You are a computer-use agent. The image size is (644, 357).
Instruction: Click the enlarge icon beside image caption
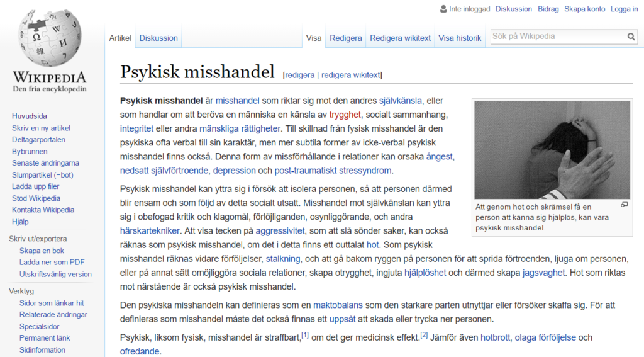click(x=624, y=205)
